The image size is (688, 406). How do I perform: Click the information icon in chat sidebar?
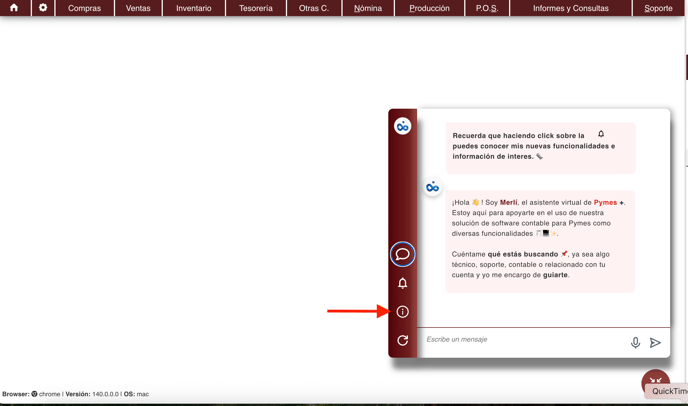pos(402,312)
